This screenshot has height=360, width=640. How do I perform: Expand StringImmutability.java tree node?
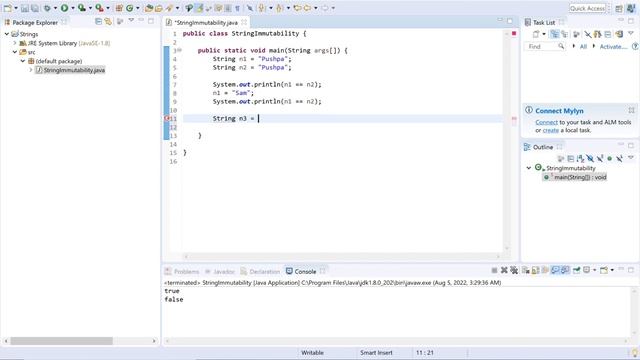click(31, 70)
